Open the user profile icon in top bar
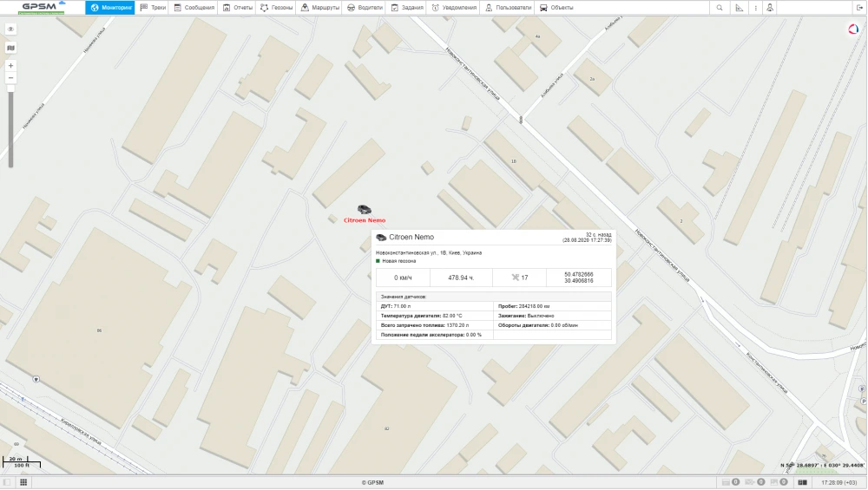 pos(770,7)
